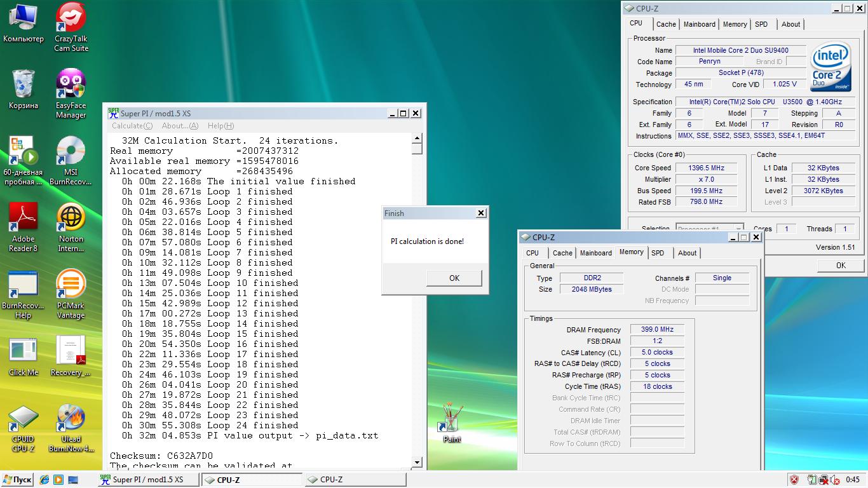
Task: Open the Calculate menu in Super PI
Action: click(x=132, y=126)
